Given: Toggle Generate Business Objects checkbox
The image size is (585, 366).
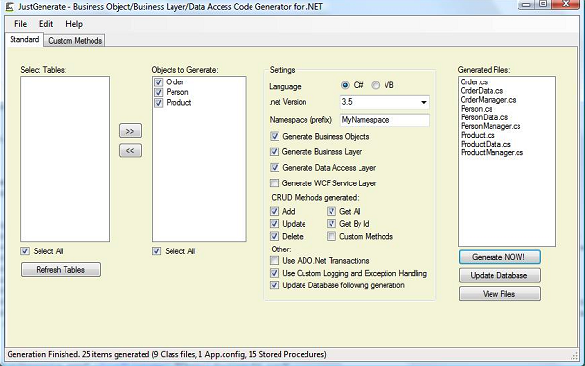Looking at the screenshot, I should pos(275,136).
